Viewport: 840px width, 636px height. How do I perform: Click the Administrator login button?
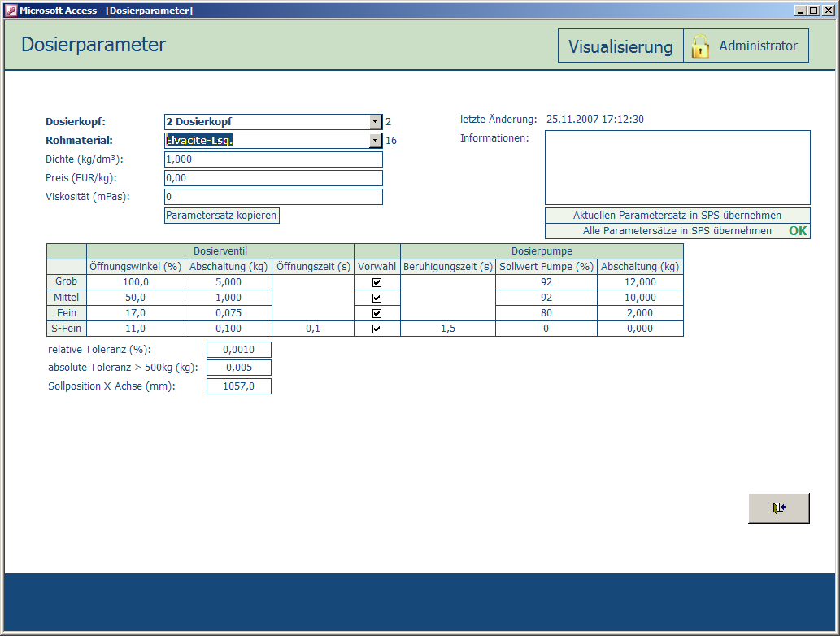point(746,46)
